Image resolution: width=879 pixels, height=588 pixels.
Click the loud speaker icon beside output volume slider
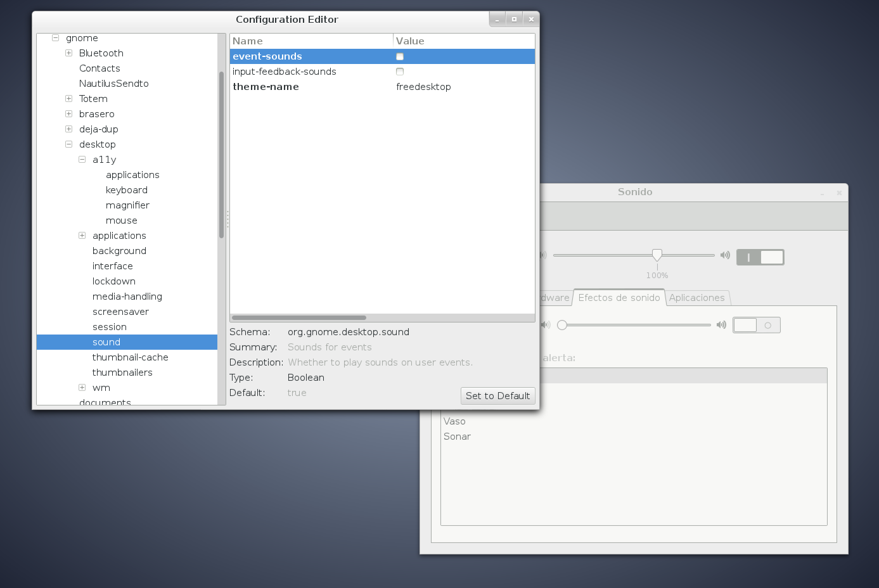(725, 255)
